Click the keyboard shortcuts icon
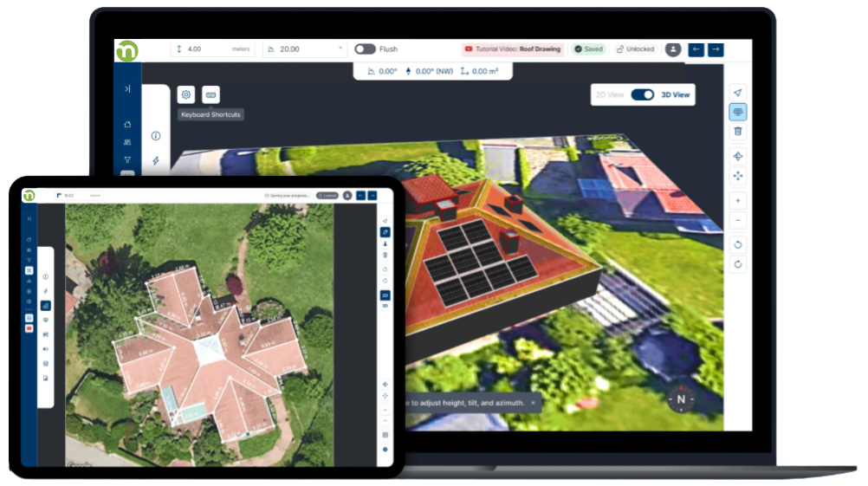The width and height of the screenshot is (868, 486). click(x=211, y=94)
